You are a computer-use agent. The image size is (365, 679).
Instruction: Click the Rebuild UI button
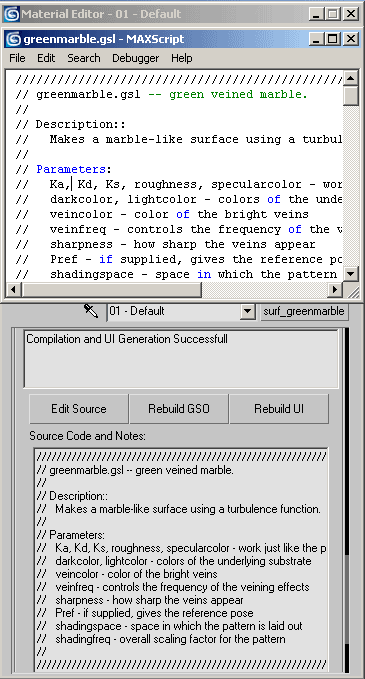tap(279, 409)
